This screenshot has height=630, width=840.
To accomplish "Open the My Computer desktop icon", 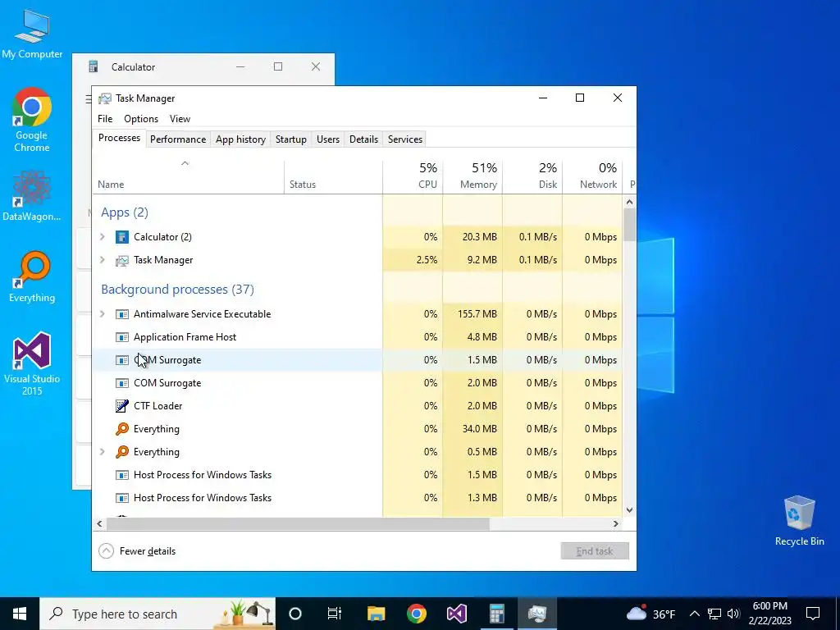I will click(x=32, y=34).
